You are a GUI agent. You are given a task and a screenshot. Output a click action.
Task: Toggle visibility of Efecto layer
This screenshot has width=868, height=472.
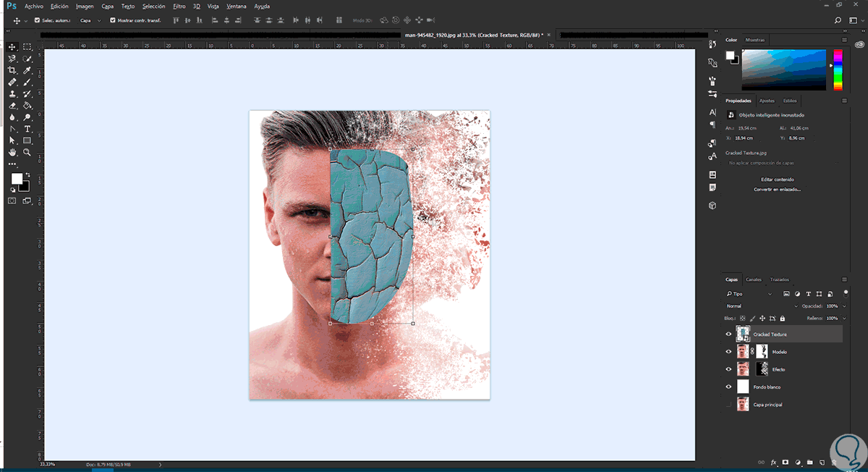[728, 369]
